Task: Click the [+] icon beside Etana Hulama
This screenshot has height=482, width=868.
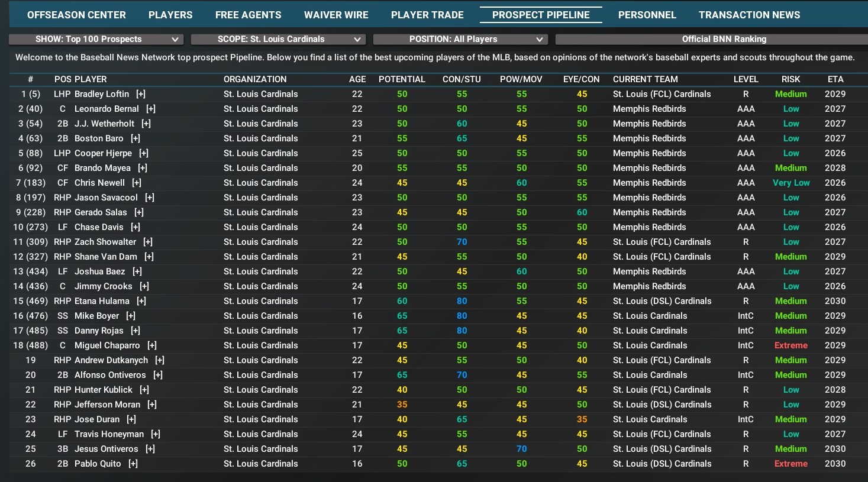Action: pos(141,301)
